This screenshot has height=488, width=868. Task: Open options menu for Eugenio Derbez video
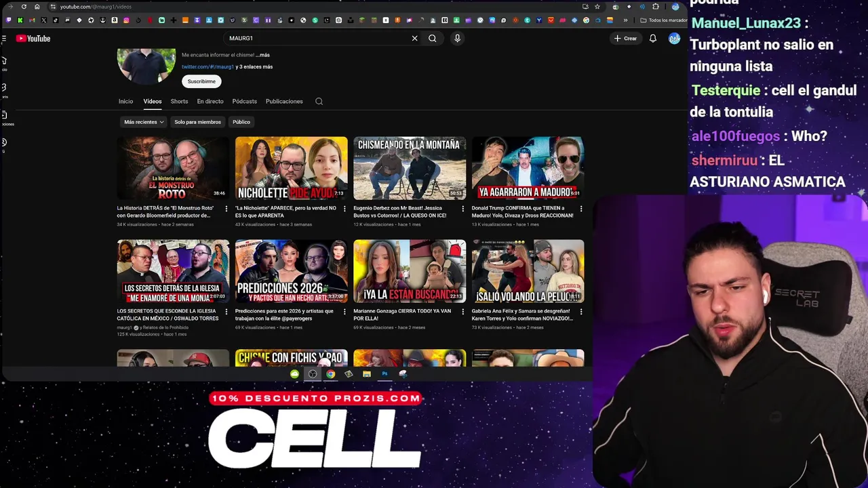coord(462,209)
